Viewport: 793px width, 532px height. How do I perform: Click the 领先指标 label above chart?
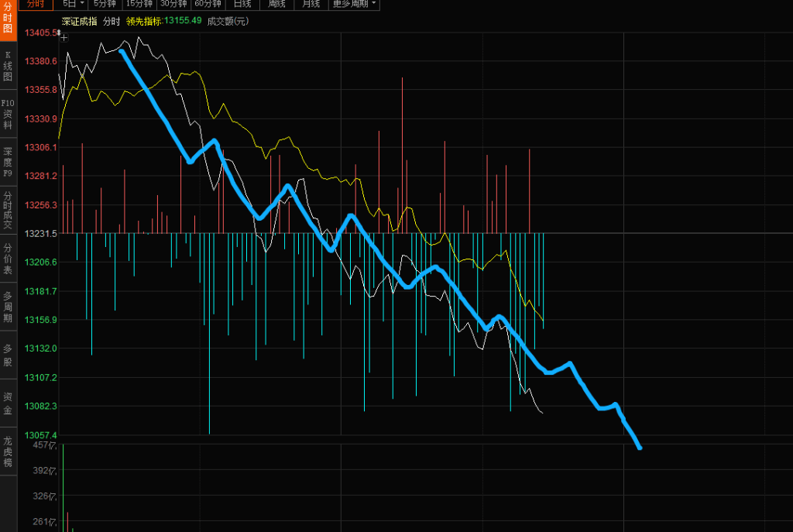pos(144,21)
